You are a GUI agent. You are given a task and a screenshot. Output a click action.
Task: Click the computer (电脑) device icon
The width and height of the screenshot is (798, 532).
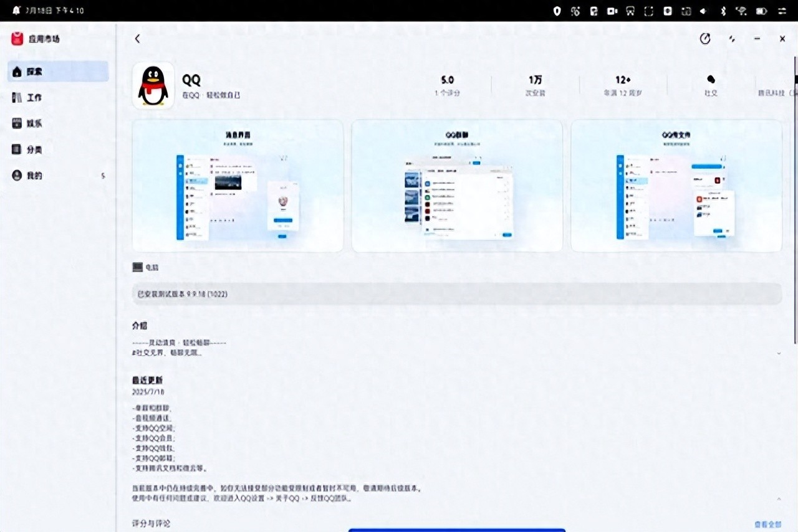pyautogui.click(x=138, y=267)
